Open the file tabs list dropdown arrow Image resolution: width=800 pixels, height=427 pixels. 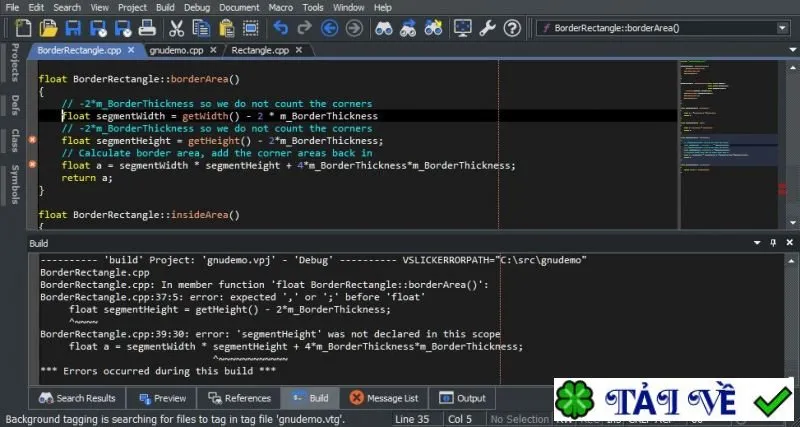pos(793,50)
